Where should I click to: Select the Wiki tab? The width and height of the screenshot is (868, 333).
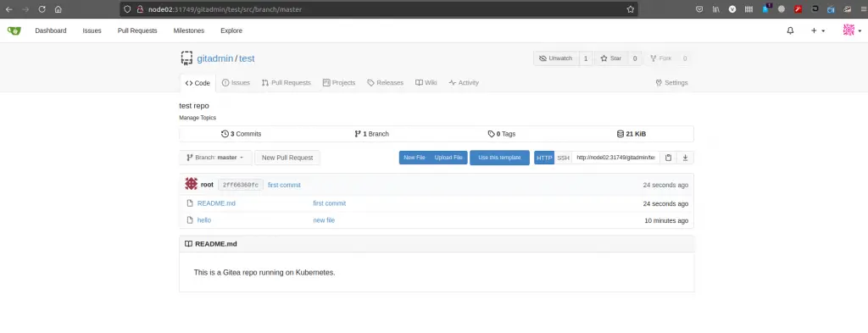(x=426, y=83)
